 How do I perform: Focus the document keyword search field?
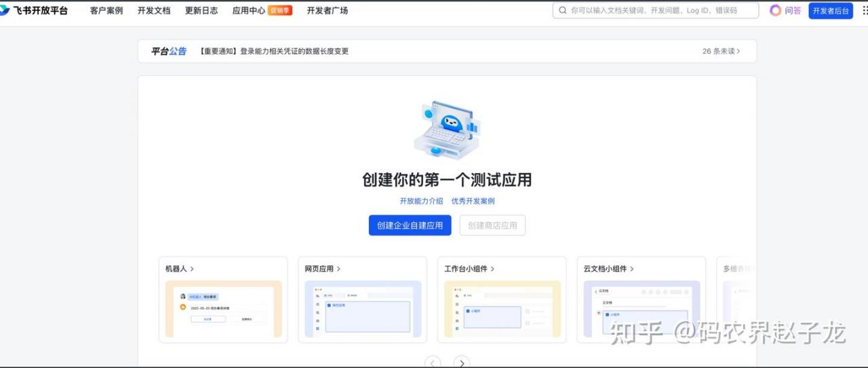pos(656,10)
